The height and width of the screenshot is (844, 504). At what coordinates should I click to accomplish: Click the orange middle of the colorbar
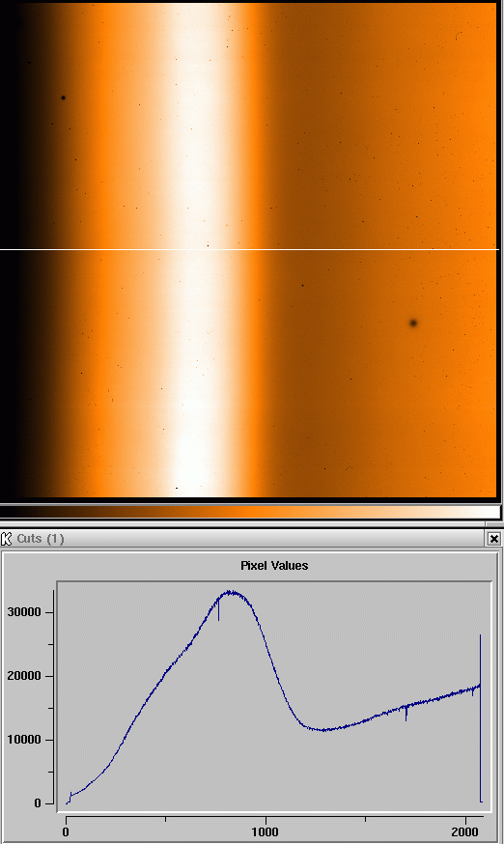coord(250,512)
